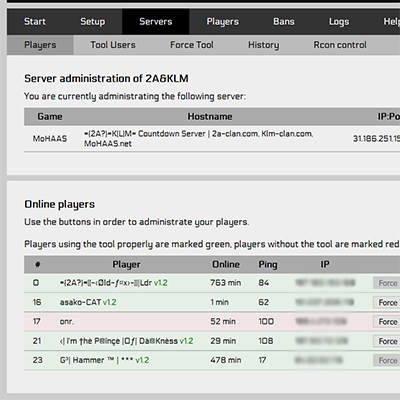Click Server administration of 2A&KLM heading
Image resolution: width=400 pixels, height=400 pixels.
[106, 79]
